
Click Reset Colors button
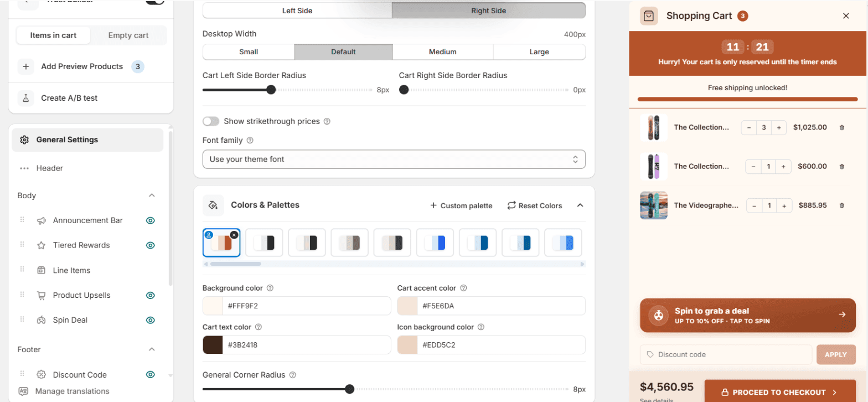click(535, 206)
